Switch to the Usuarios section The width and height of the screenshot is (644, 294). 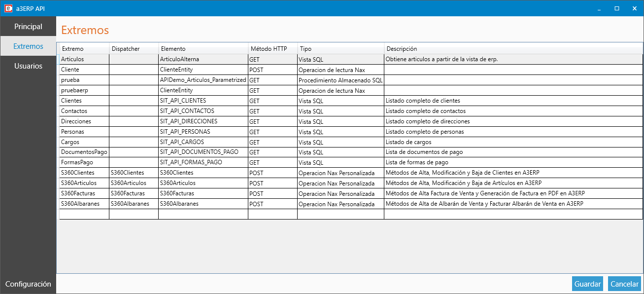tap(28, 66)
